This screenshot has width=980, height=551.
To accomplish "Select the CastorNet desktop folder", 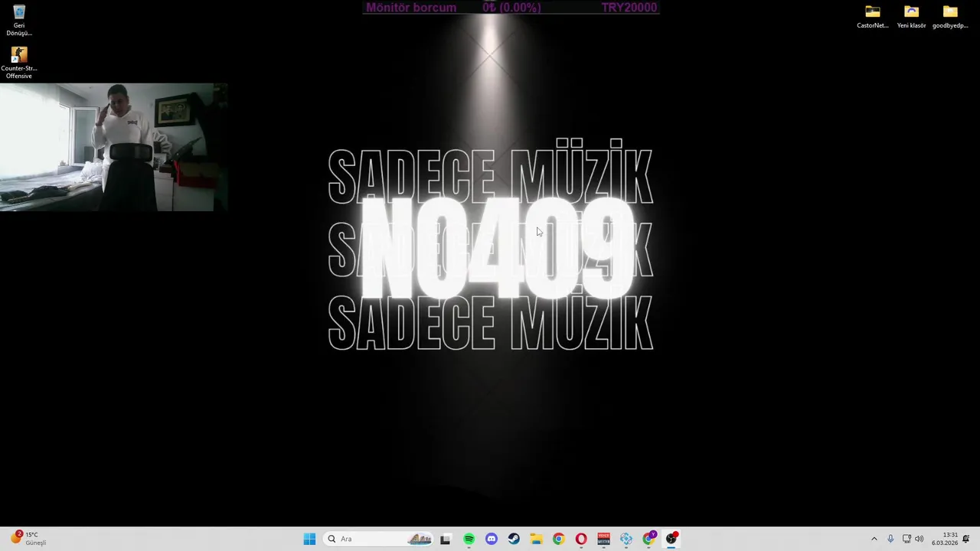I will click(873, 17).
